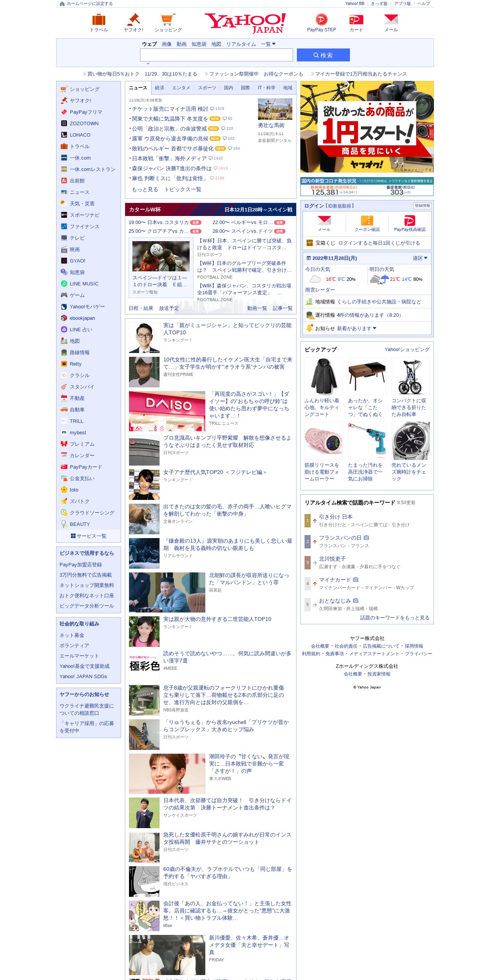Open the クーポン確認 icon in login panel
Viewport: 490px width, 980px height.
click(x=367, y=221)
